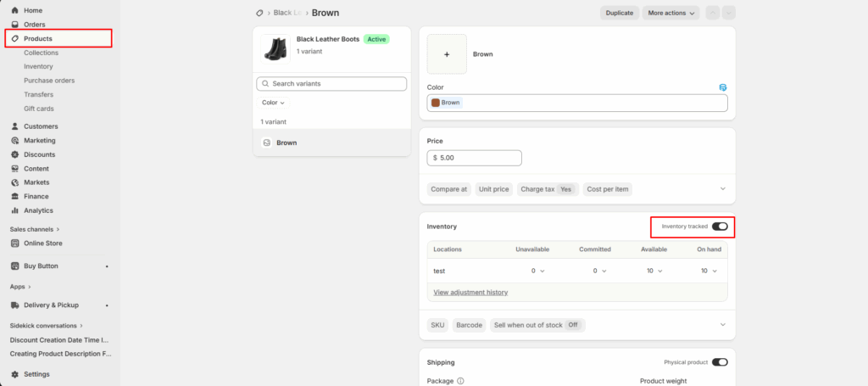Open the More actions dropdown
Screen dimensions: 868x386
click(671, 13)
